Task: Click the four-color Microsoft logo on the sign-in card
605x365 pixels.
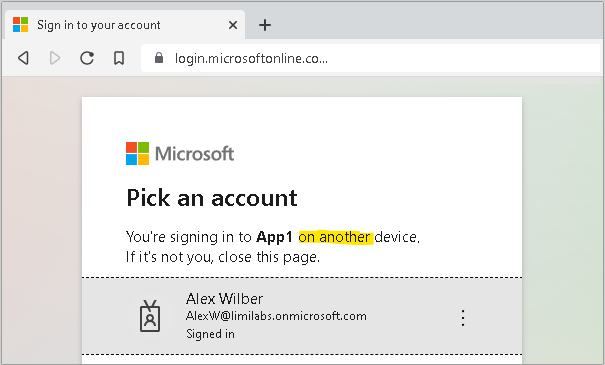Action: pos(137,154)
